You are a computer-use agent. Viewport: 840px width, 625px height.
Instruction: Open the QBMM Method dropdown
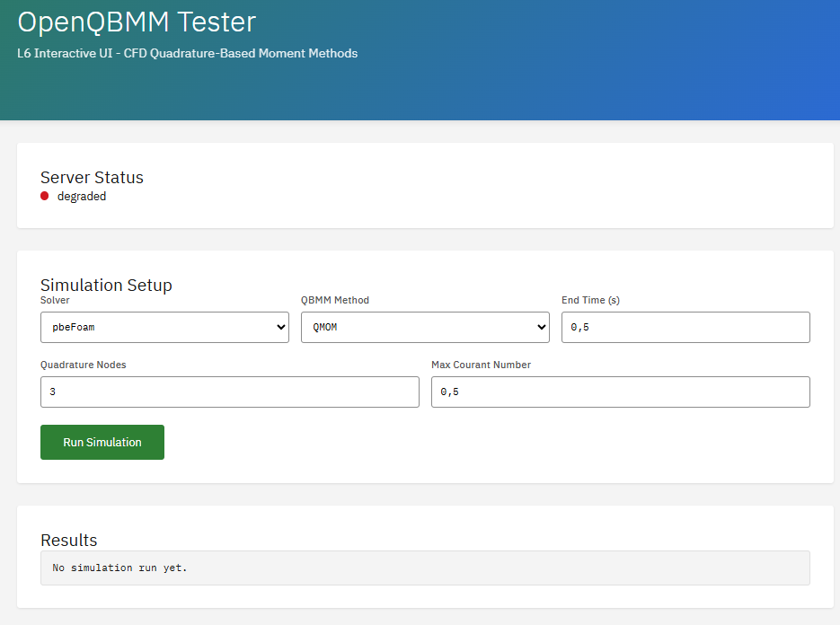coord(424,327)
